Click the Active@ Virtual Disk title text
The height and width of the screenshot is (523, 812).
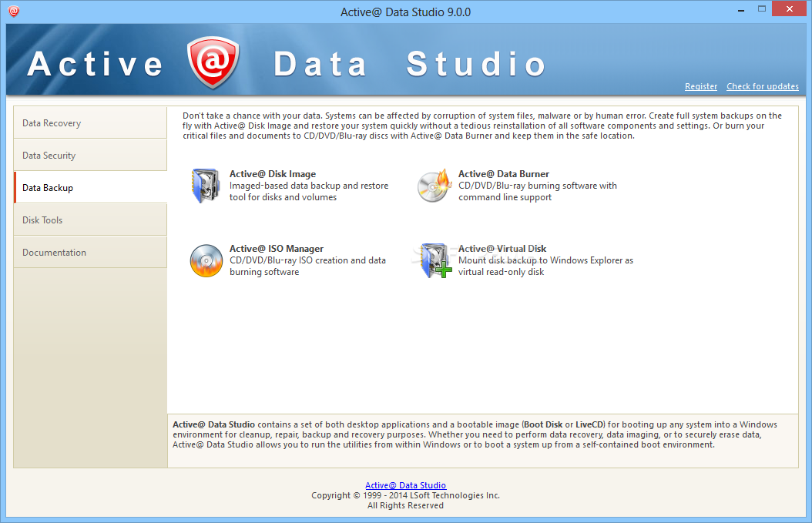tap(502, 249)
